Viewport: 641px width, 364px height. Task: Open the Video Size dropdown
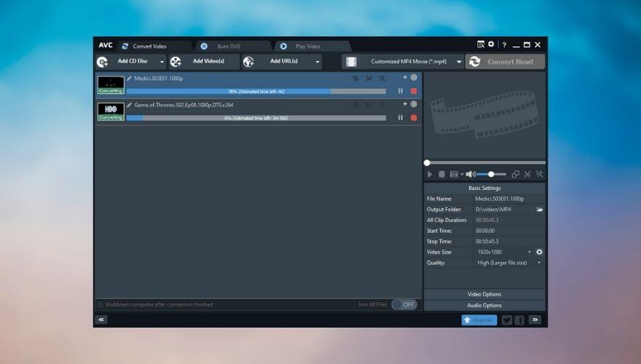click(530, 252)
